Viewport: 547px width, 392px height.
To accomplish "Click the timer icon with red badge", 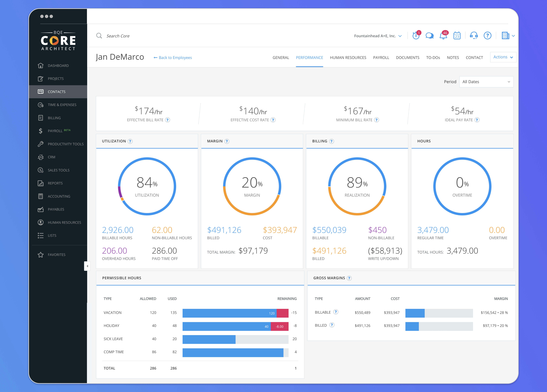I will click(416, 36).
